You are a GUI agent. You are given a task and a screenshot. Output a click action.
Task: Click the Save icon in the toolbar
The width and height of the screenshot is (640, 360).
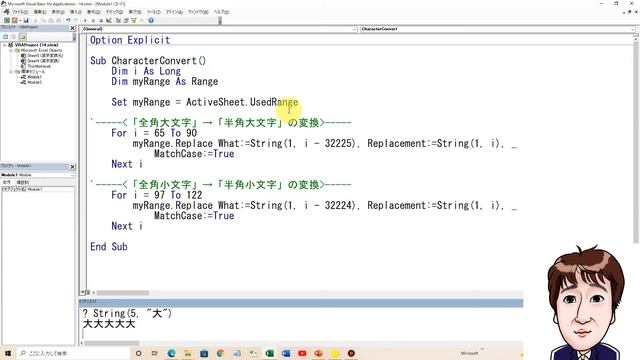click(x=26, y=20)
